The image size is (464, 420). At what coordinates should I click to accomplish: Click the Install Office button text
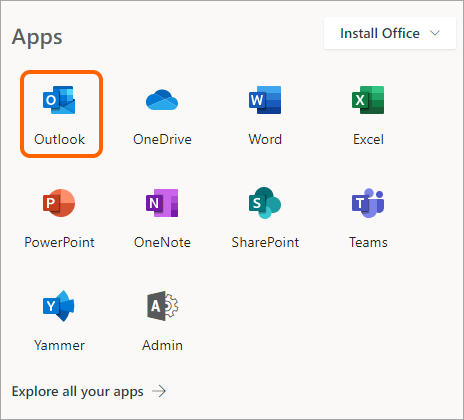pos(380,33)
